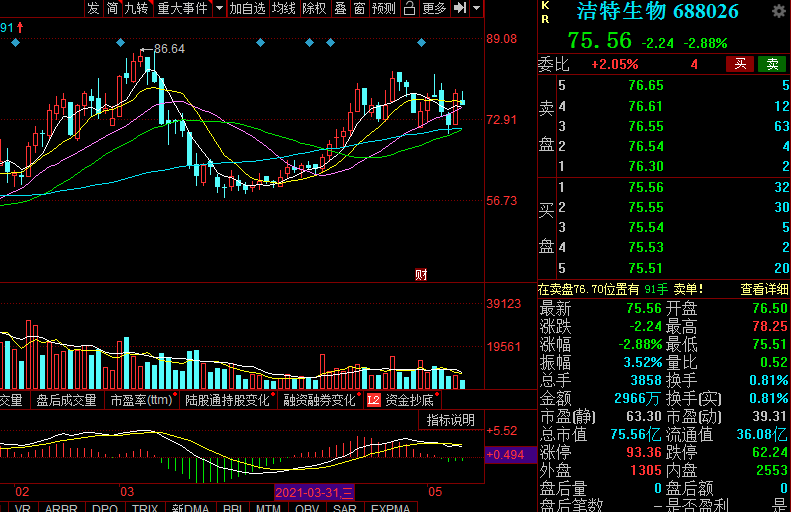This screenshot has height=512, width=791.
Task: Click the 指标说明 indicator description button
Action: [451, 419]
